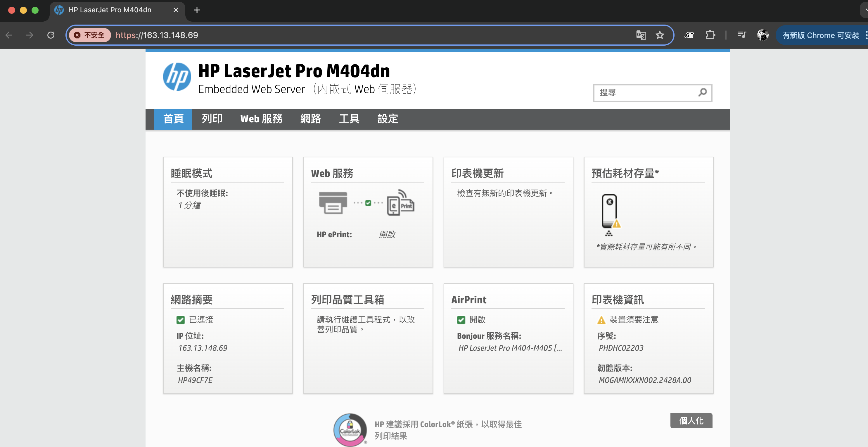This screenshot has width=868, height=447.
Task: Click the toner low indicator dots below cartridge
Action: click(608, 233)
